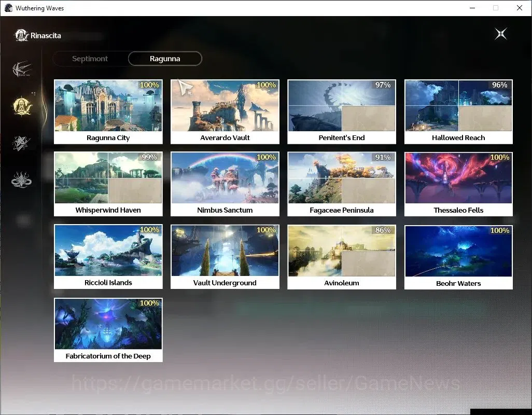532x415 pixels.
Task: Open the Thessaleo Fells card
Action: 458,184
